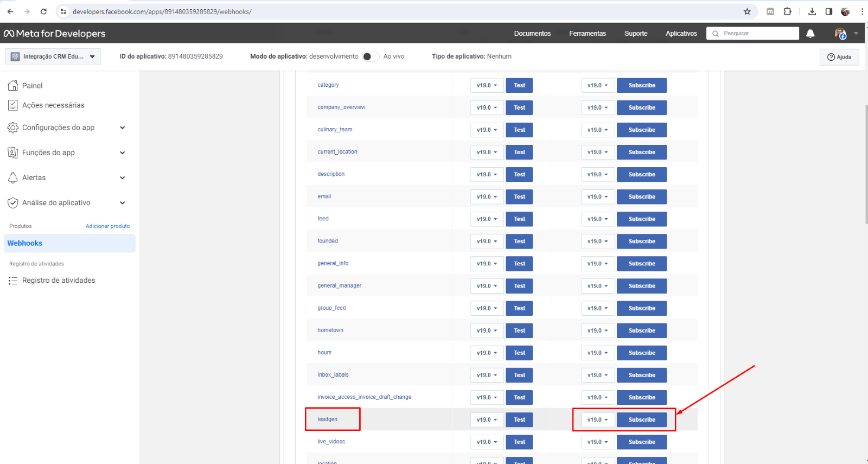Click the Alertas bell icon in sidebar
868x464 pixels.
[13, 177]
